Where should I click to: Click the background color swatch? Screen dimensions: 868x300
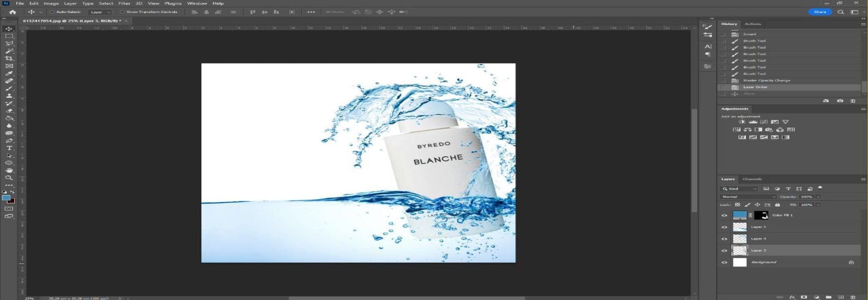[x=12, y=201]
